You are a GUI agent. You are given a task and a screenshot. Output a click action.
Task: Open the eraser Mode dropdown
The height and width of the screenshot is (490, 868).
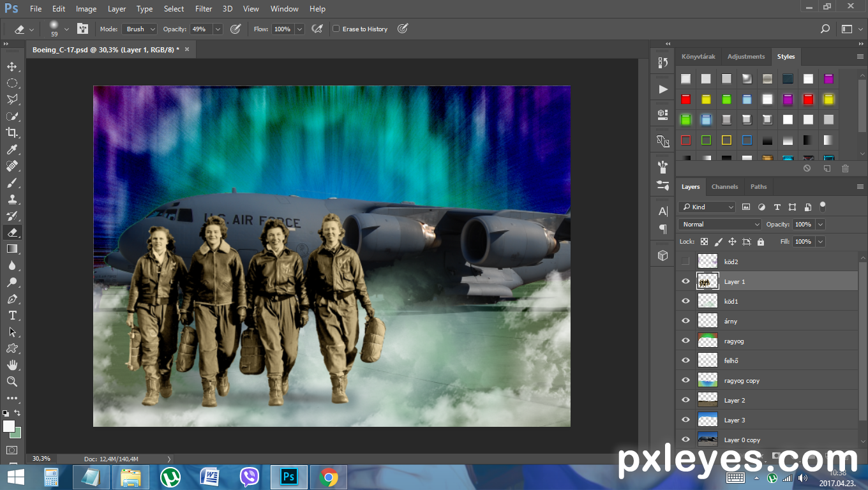(139, 29)
